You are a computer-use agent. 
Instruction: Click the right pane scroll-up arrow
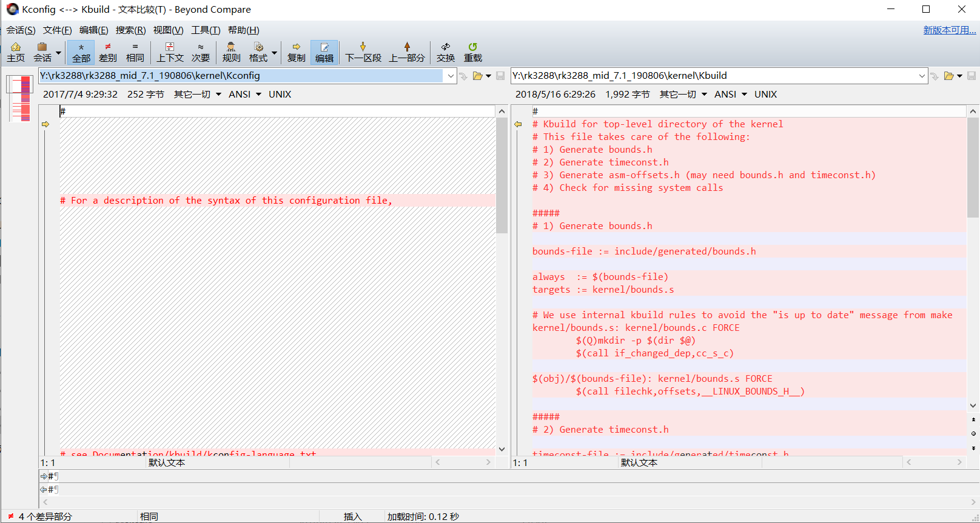[973, 111]
